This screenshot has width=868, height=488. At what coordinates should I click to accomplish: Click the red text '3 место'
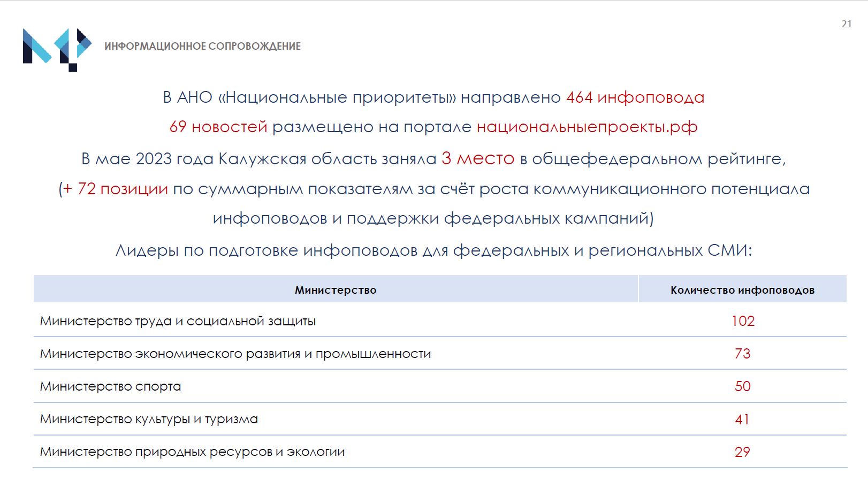(478, 158)
